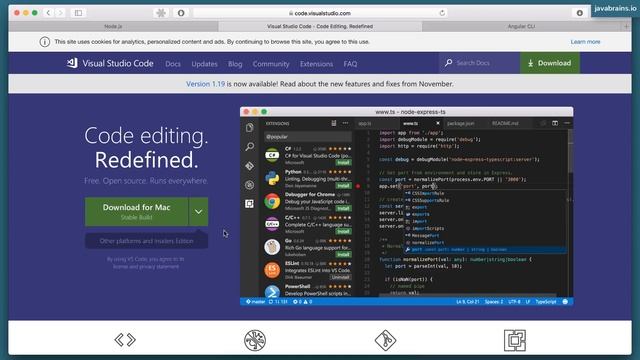The image size is (640, 360).
Task: Open the Version 1.19 release link
Action: pos(205,84)
